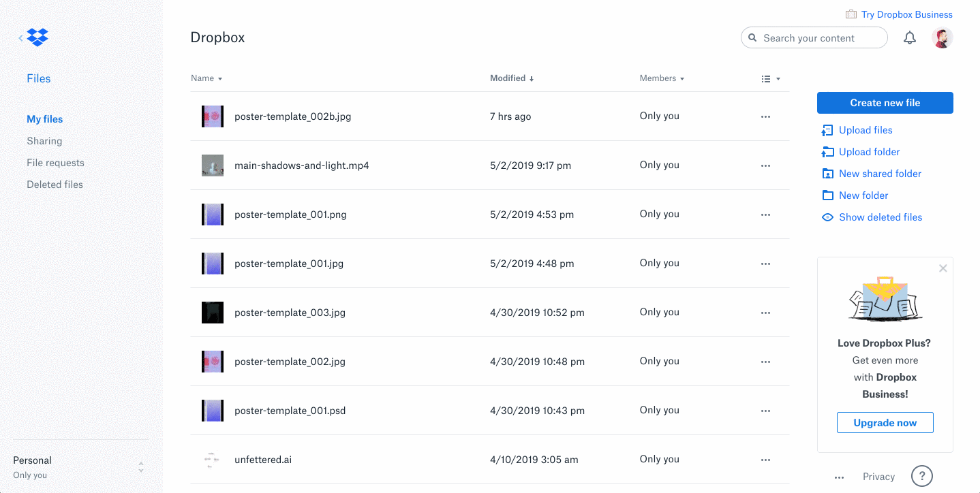
Task: Open the Members filter dropdown
Action: pyautogui.click(x=682, y=78)
